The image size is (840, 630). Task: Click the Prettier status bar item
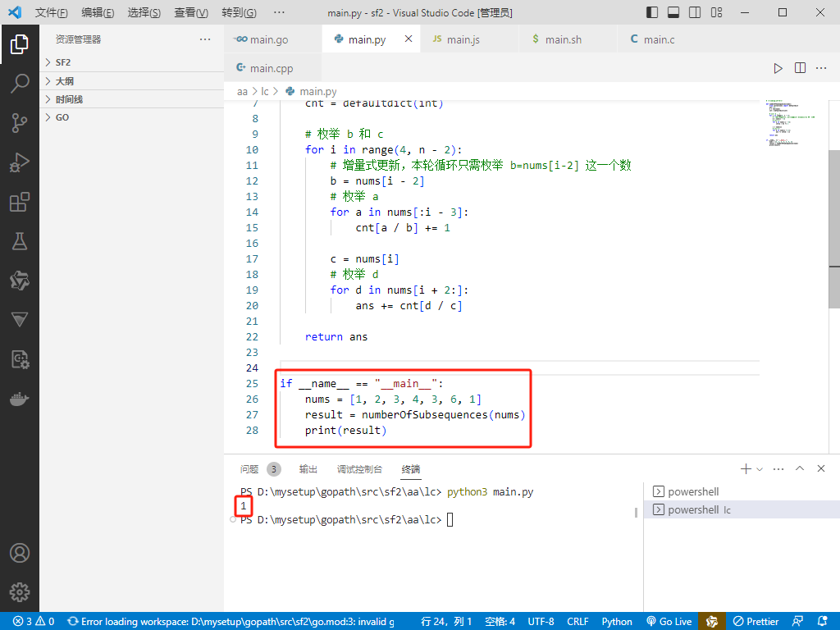756,622
